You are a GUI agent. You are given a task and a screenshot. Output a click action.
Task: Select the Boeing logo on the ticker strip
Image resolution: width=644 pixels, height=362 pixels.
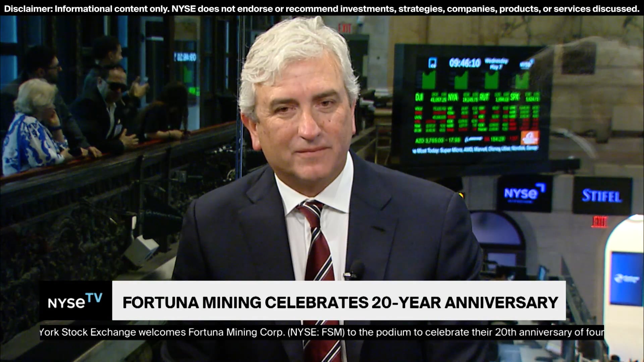point(473,138)
